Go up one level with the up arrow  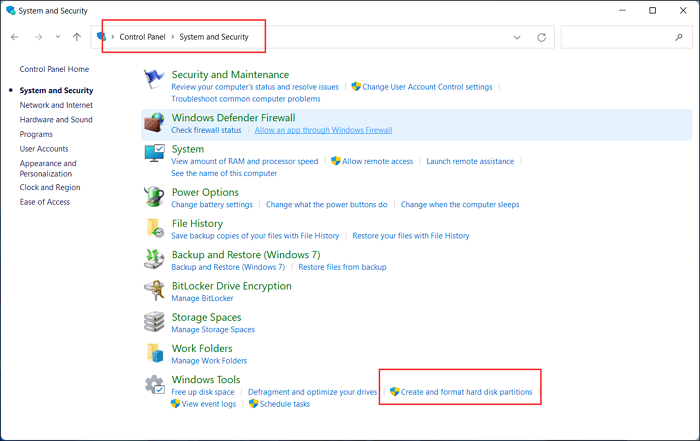pyautogui.click(x=77, y=37)
